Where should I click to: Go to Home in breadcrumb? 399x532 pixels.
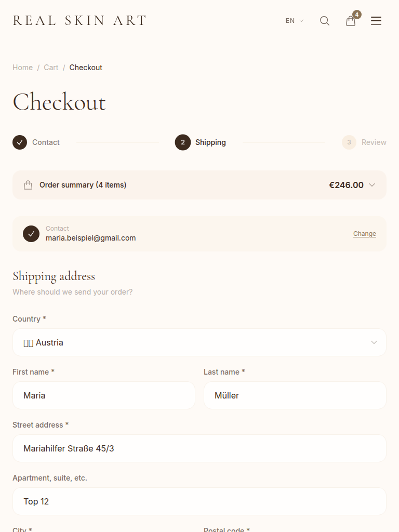pos(23,68)
